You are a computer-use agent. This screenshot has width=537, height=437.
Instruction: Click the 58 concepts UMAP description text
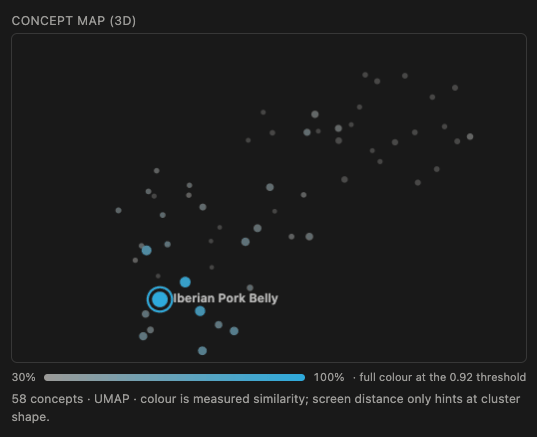266,408
